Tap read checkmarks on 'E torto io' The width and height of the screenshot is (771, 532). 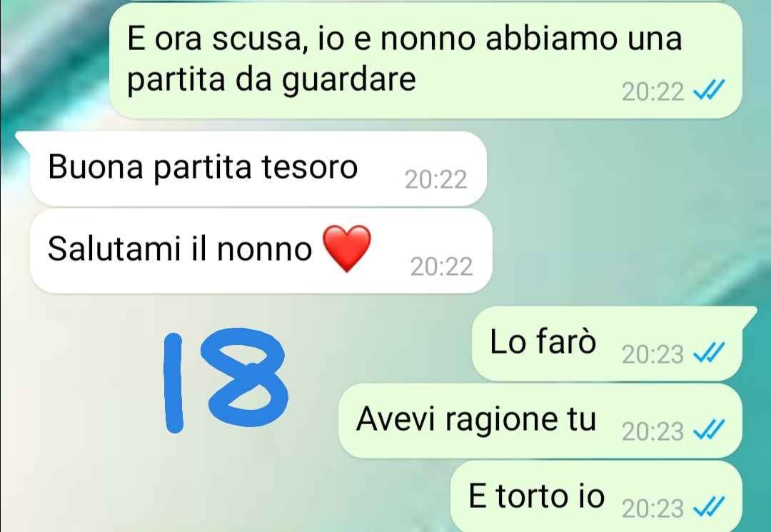point(709,507)
